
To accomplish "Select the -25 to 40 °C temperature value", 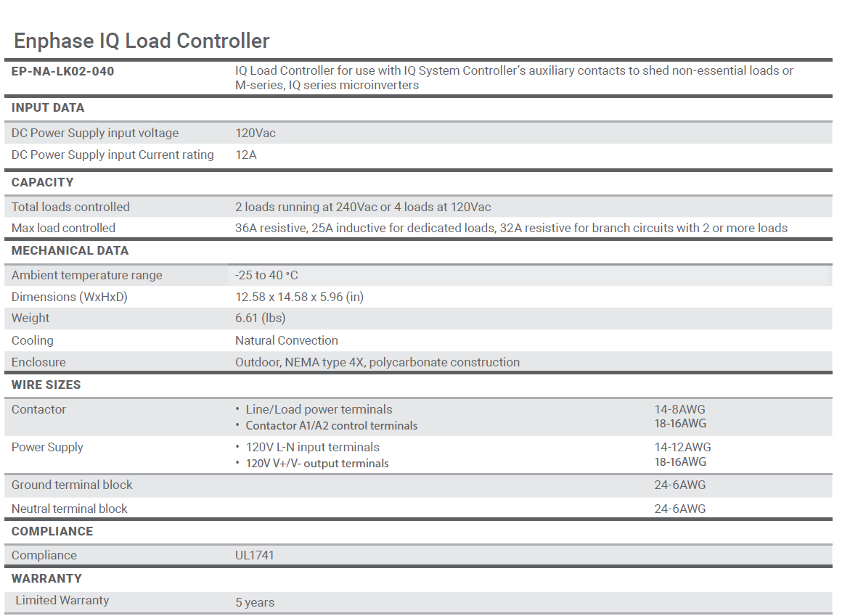I will pos(266,275).
